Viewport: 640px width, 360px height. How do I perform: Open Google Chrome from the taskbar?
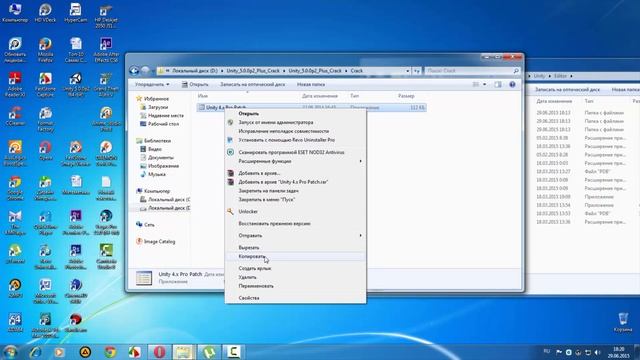110,352
